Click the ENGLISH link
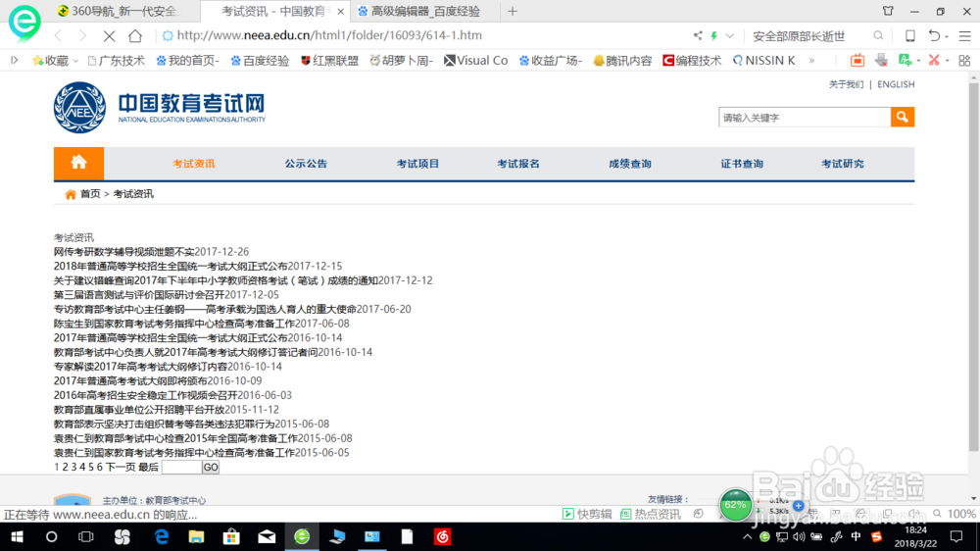Image resolution: width=980 pixels, height=551 pixels. click(896, 84)
